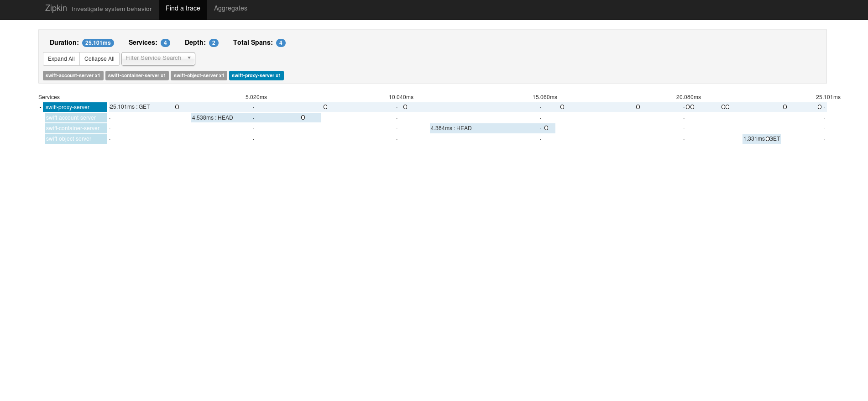Screen dimensions: 868x401
Task: Open the Find a trace tab
Action: pyautogui.click(x=183, y=9)
